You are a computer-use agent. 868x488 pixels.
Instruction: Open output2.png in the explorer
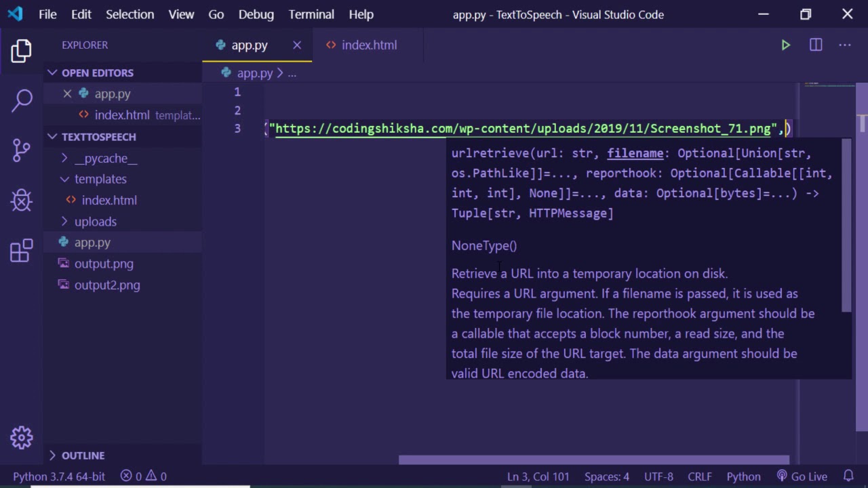(x=106, y=285)
